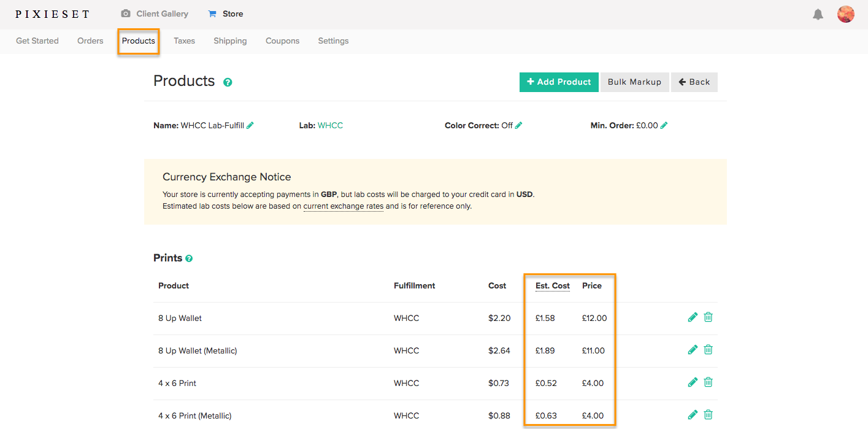Go to Client Gallery

click(155, 14)
